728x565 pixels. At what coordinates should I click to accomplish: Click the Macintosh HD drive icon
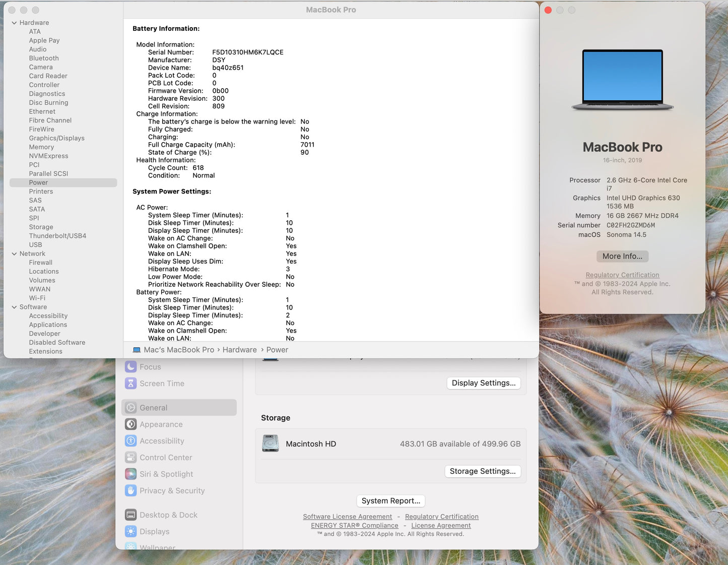[271, 444]
